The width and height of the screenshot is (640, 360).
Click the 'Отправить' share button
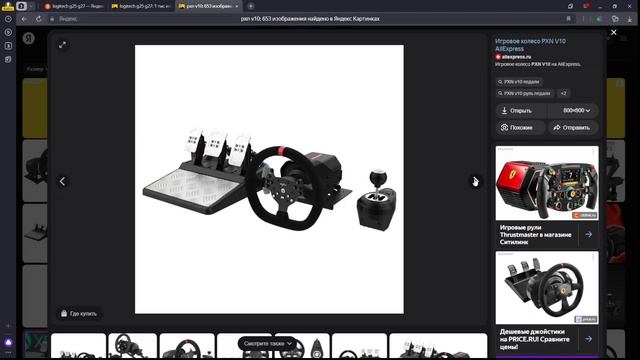(573, 128)
